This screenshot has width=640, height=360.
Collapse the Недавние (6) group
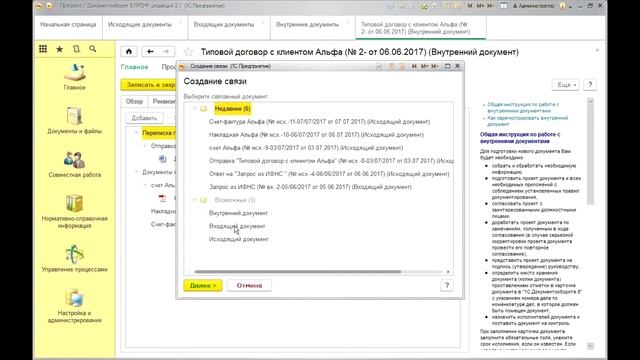click(x=194, y=109)
